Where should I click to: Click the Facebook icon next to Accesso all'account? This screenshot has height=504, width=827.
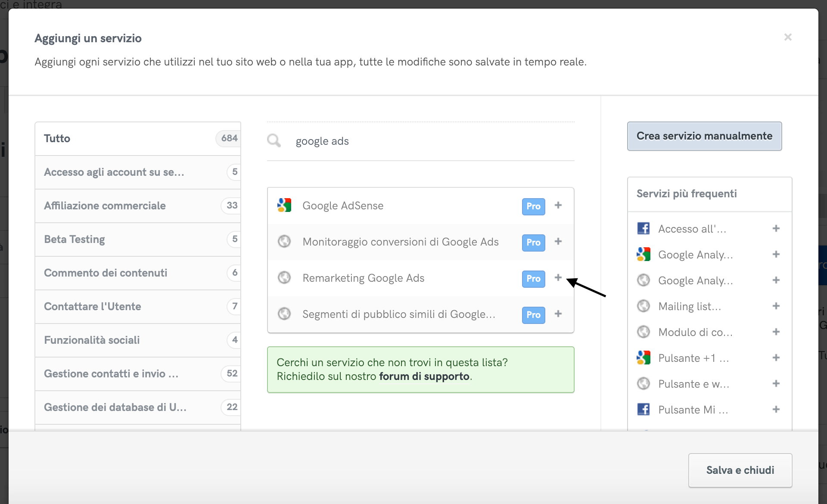(x=644, y=228)
